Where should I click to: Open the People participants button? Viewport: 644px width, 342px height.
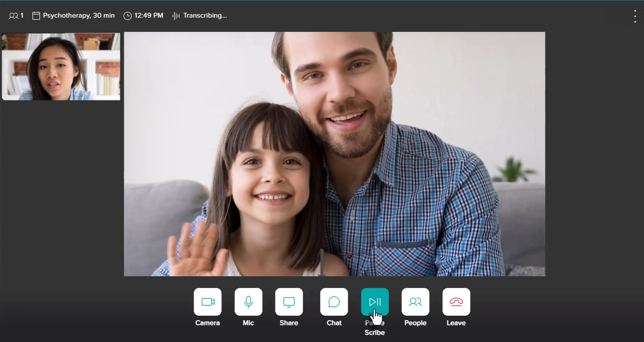(415, 302)
